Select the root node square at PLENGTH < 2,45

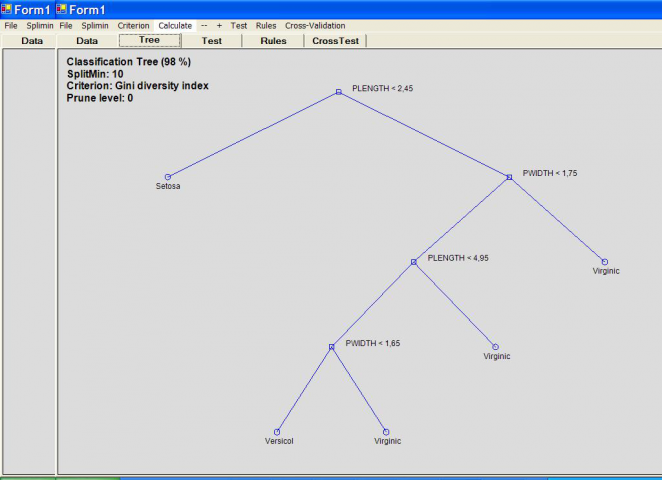pyautogui.click(x=339, y=92)
